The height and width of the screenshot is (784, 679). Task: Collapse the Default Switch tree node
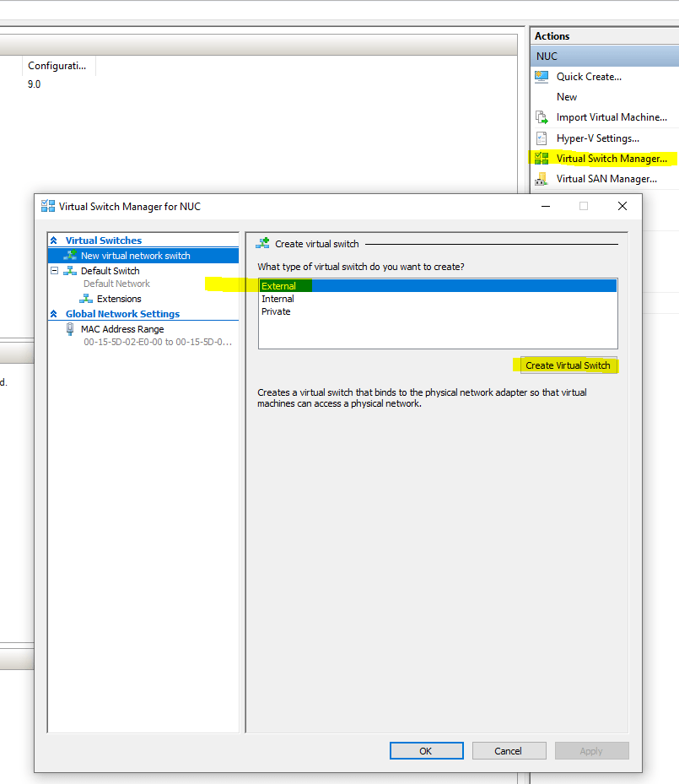tap(55, 271)
